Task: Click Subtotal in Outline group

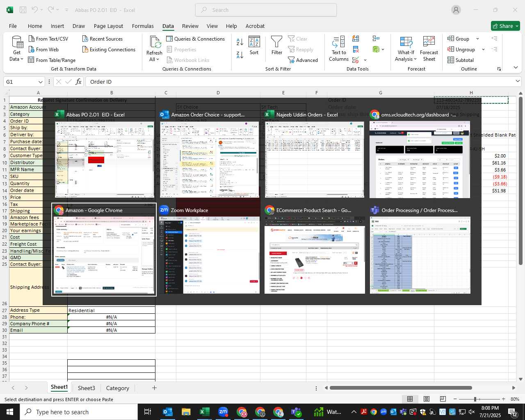Action: pos(461,60)
